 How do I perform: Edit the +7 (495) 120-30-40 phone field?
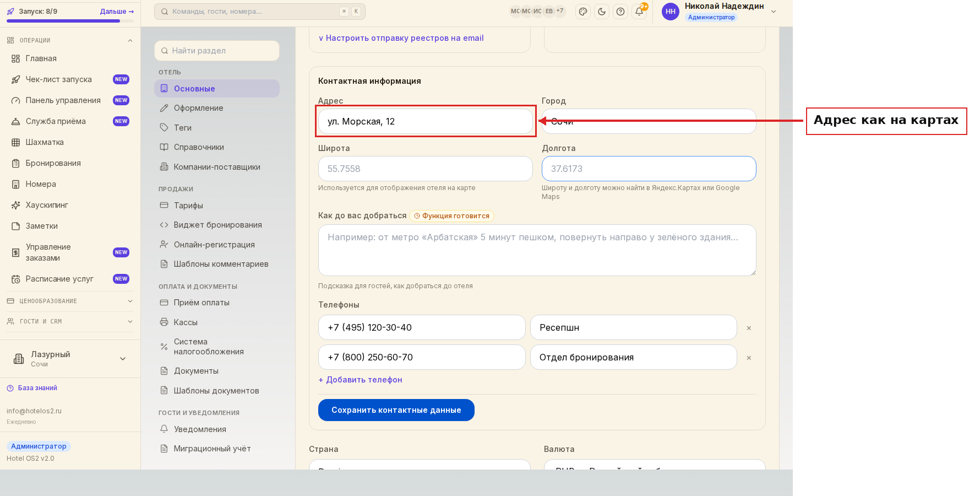[422, 327]
